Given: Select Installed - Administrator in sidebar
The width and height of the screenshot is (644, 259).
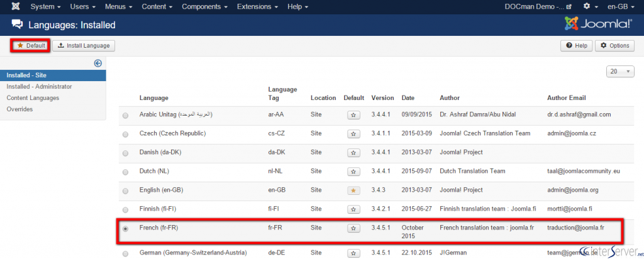Looking at the screenshot, I should tap(40, 87).
